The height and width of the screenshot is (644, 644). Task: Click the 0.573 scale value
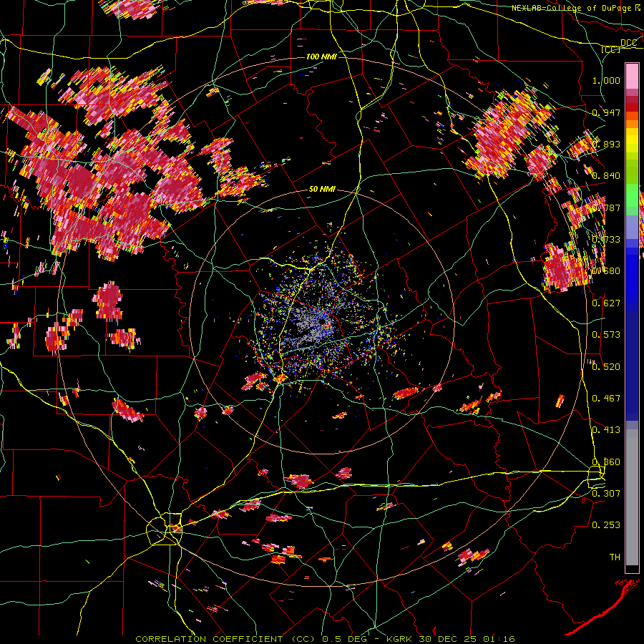pos(606,335)
